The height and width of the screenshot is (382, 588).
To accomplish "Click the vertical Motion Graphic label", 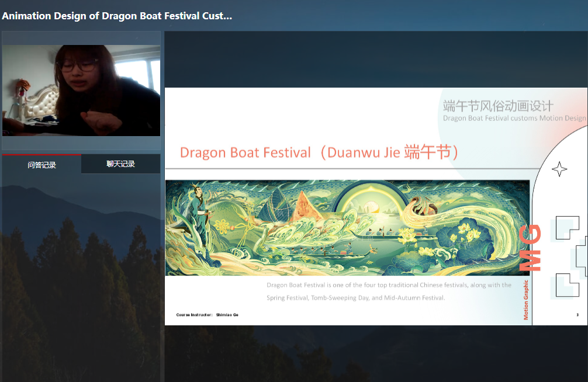I will click(x=525, y=300).
